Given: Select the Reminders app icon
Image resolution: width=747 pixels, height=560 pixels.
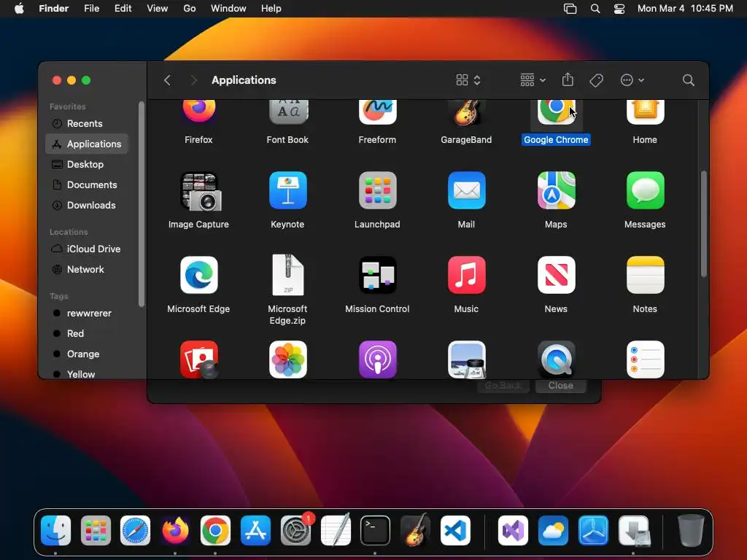Looking at the screenshot, I should (645, 359).
